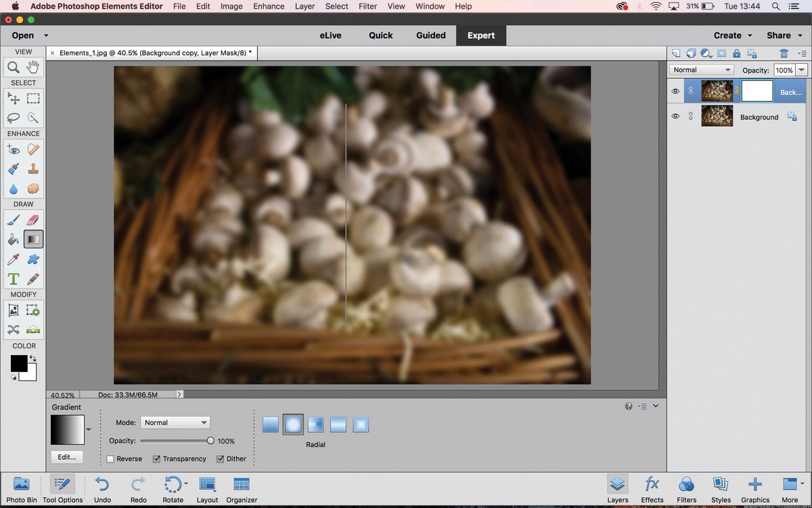The width and height of the screenshot is (812, 508).
Task: Select the Zoom tool
Action: (14, 67)
